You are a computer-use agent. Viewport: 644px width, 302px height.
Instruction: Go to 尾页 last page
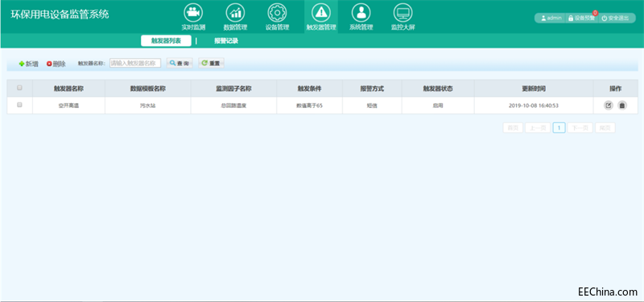(x=605, y=128)
